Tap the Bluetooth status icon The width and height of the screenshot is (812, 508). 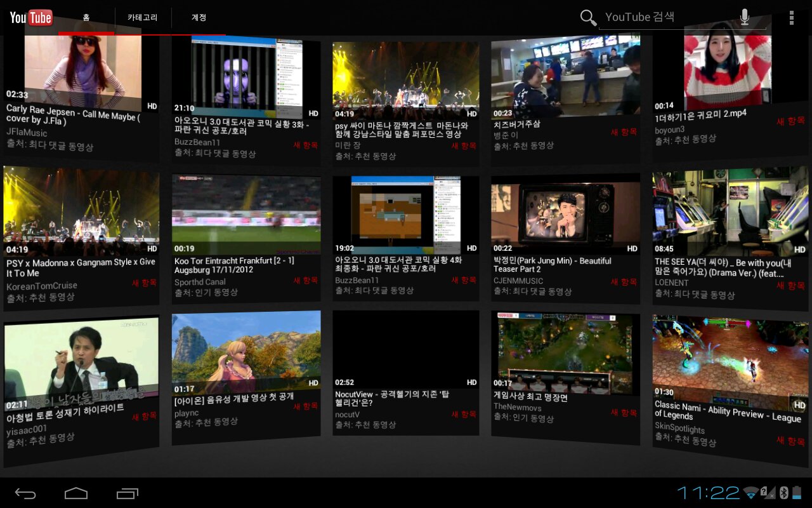pyautogui.click(x=783, y=492)
